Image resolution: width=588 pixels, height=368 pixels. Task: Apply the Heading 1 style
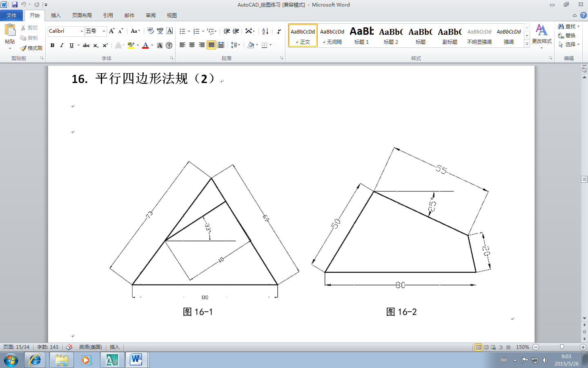[361, 35]
